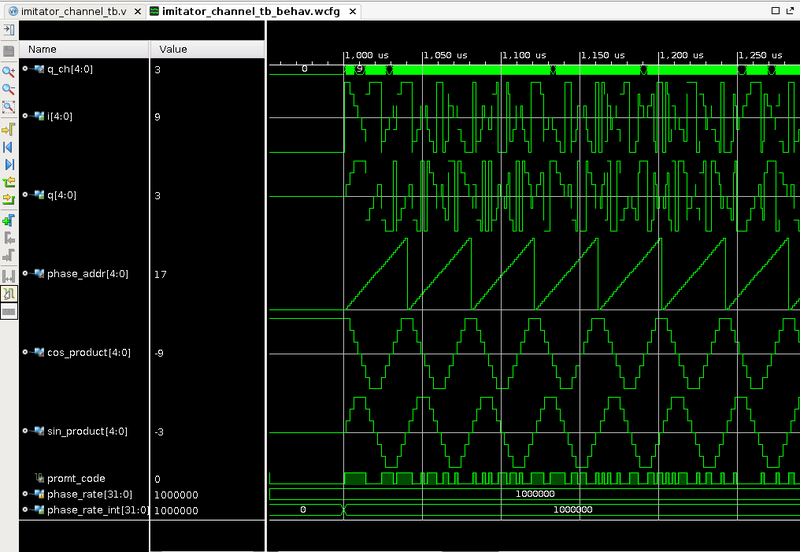Click the Zoom In magnifier icon

(x=9, y=71)
